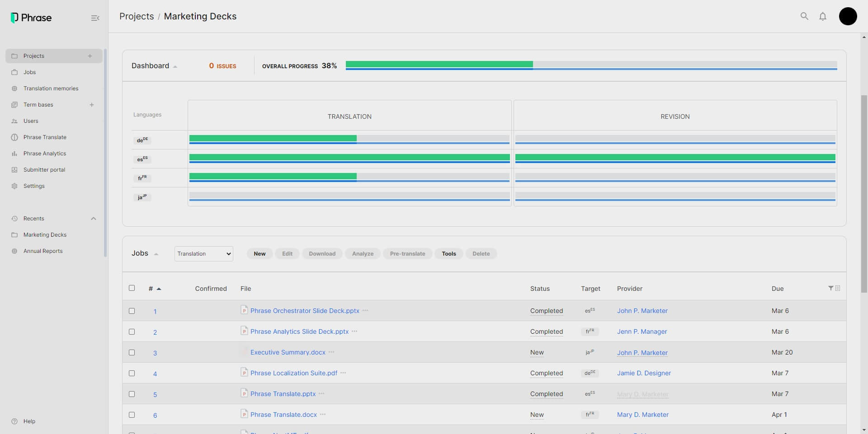The image size is (868, 434).
Task: Click the Phrase Analytics chart icon
Action: click(x=14, y=154)
